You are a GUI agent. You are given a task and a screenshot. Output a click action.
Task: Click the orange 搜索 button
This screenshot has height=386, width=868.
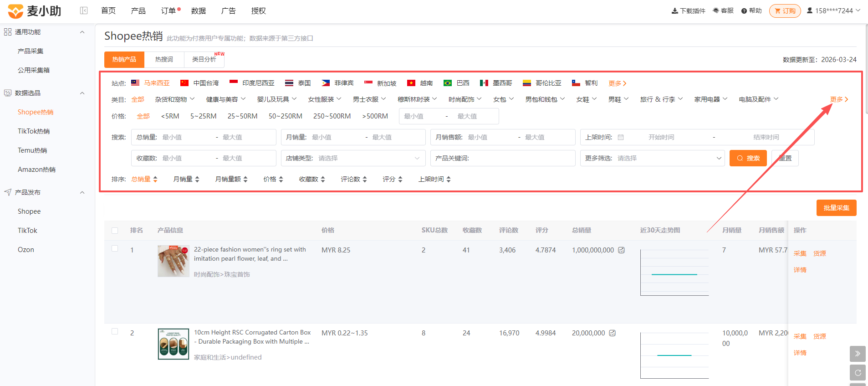tap(748, 158)
